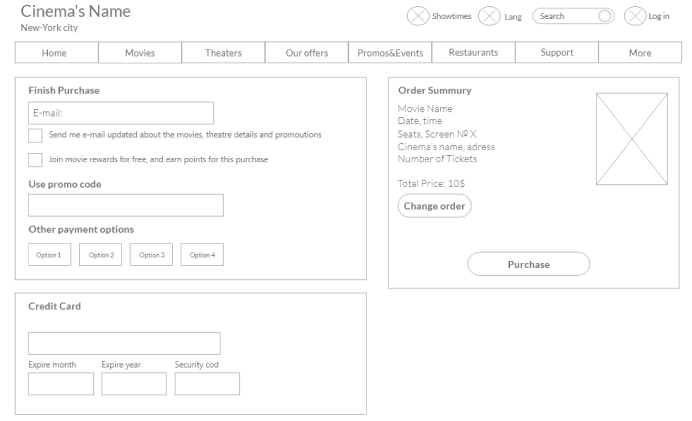Select the Theaters menu item
The image size is (692, 421).
(x=223, y=53)
